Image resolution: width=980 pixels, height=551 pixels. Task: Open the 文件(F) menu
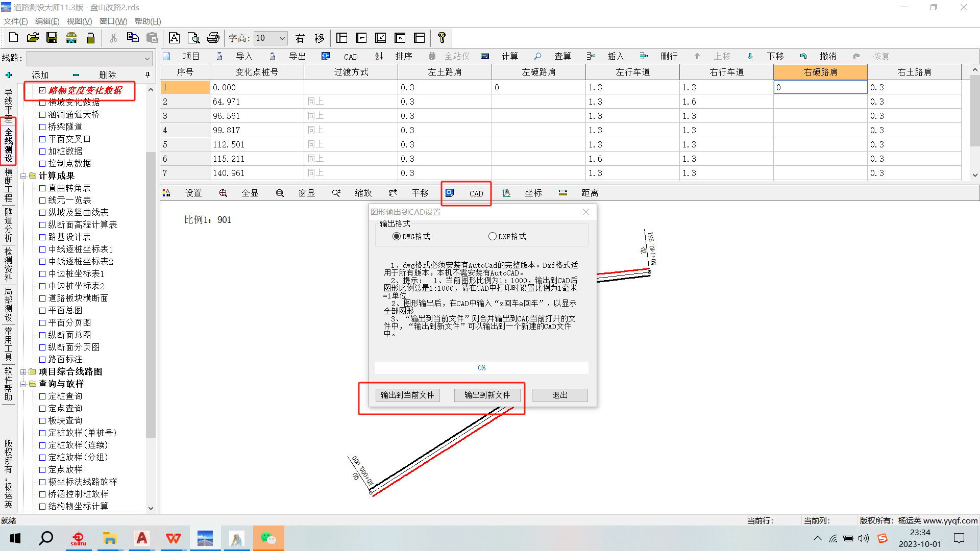click(x=15, y=21)
